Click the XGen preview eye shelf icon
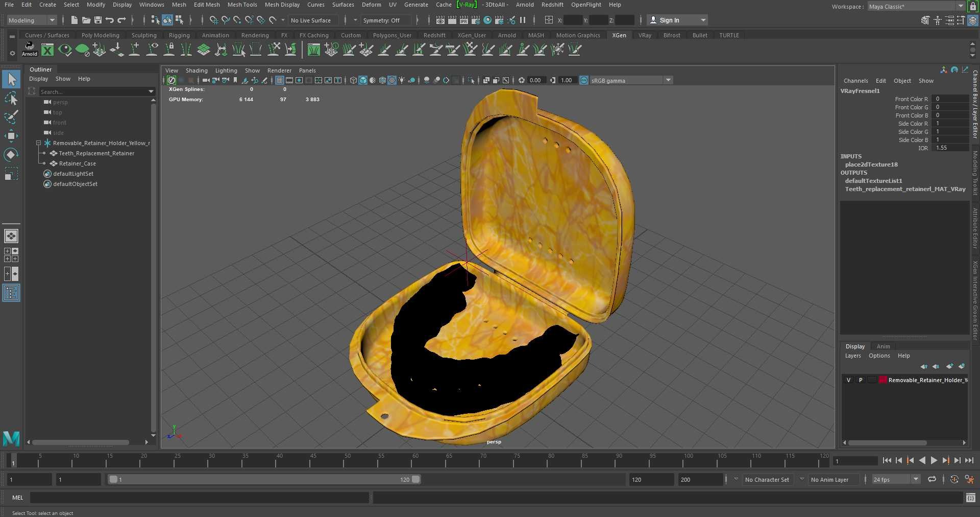 (x=65, y=50)
